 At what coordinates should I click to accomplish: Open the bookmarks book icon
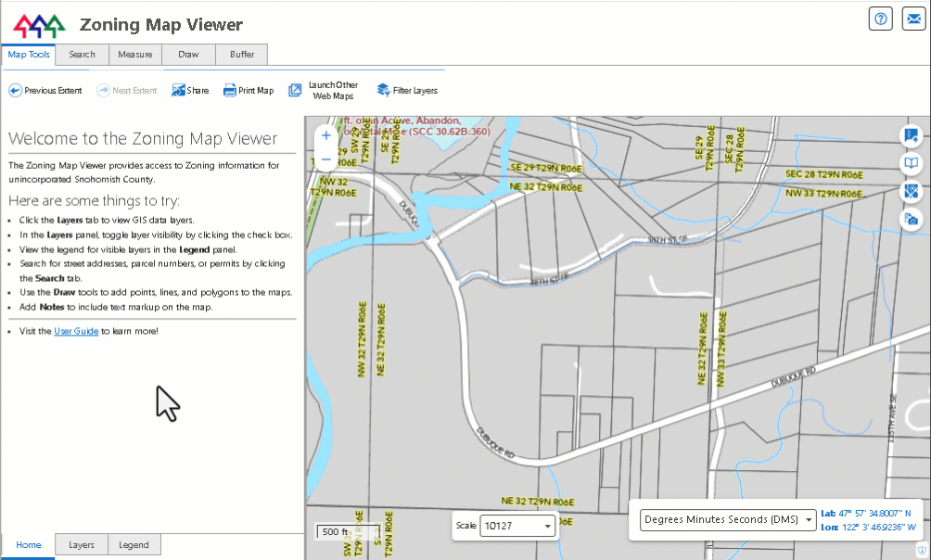(912, 163)
